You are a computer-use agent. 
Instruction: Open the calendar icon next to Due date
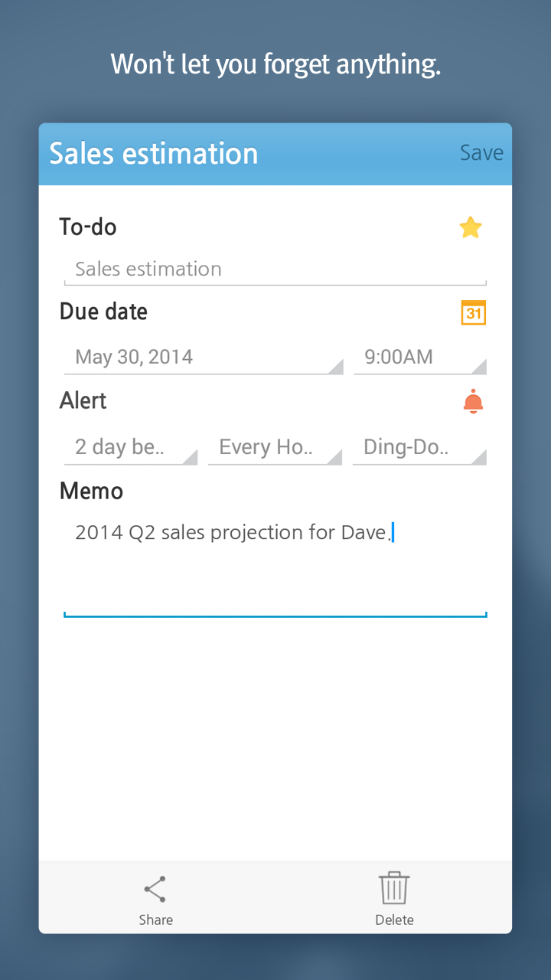[474, 312]
